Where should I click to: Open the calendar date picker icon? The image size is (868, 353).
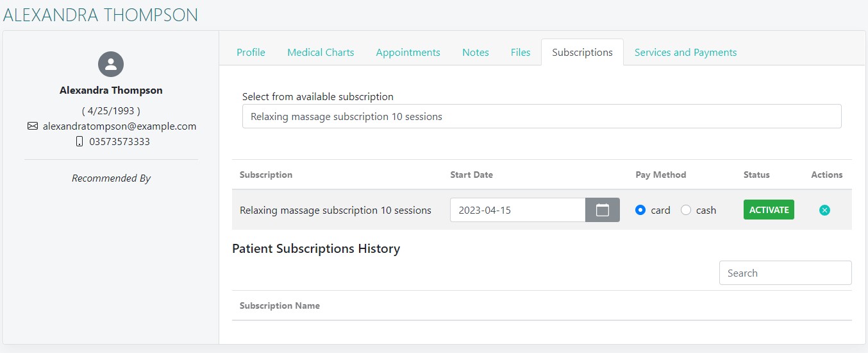pyautogui.click(x=602, y=210)
